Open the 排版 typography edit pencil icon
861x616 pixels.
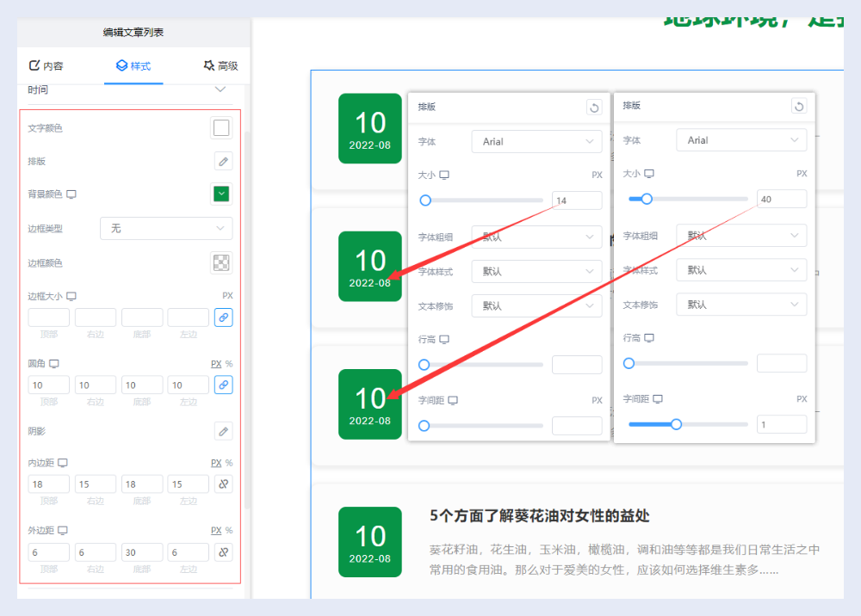(223, 161)
